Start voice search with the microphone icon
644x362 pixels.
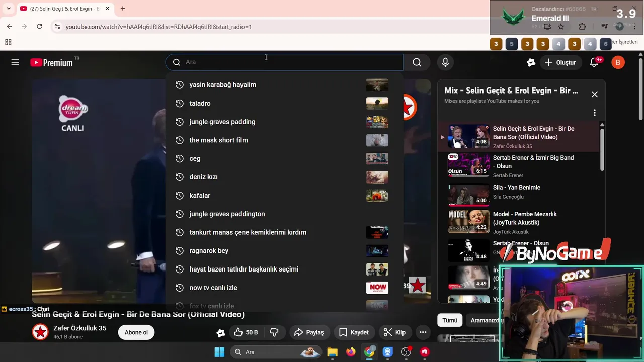tap(445, 62)
